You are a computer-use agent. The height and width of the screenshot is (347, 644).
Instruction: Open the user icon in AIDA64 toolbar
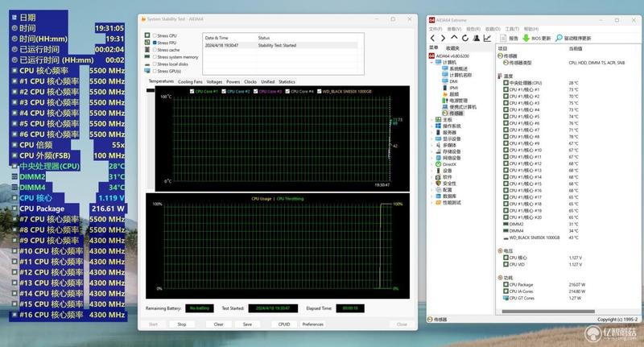point(476,38)
